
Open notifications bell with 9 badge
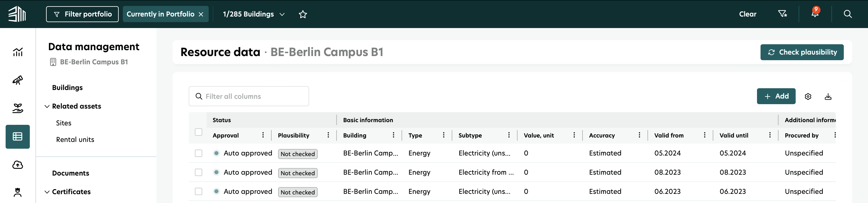[815, 13]
